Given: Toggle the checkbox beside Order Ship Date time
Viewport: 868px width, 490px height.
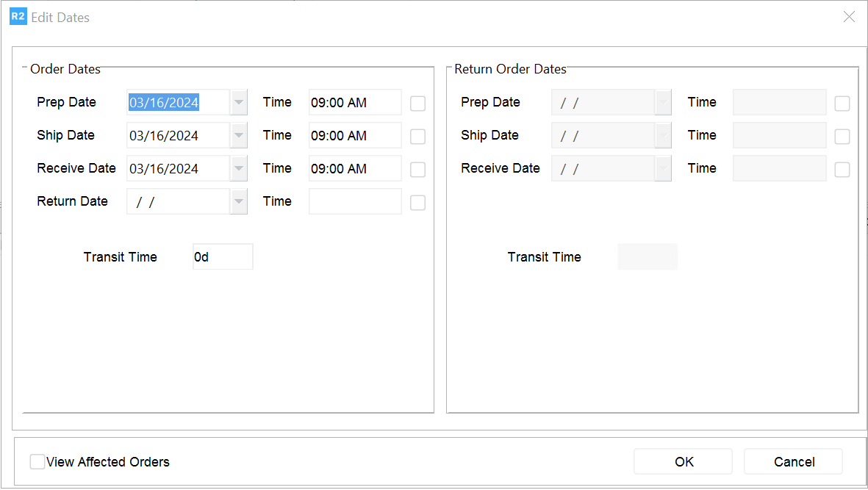Looking at the screenshot, I should click(x=417, y=137).
